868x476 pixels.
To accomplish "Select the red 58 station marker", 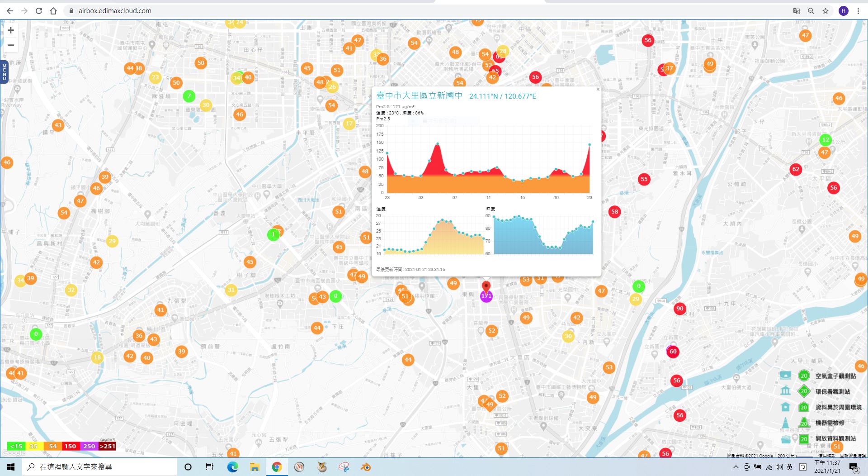I will (614, 212).
